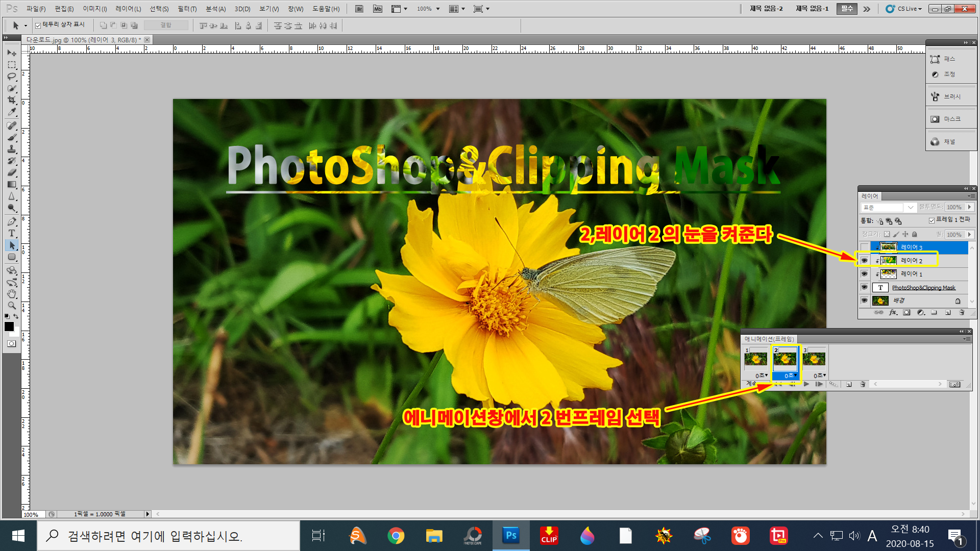
Task: Select the Eraser tool
Action: click(12, 172)
